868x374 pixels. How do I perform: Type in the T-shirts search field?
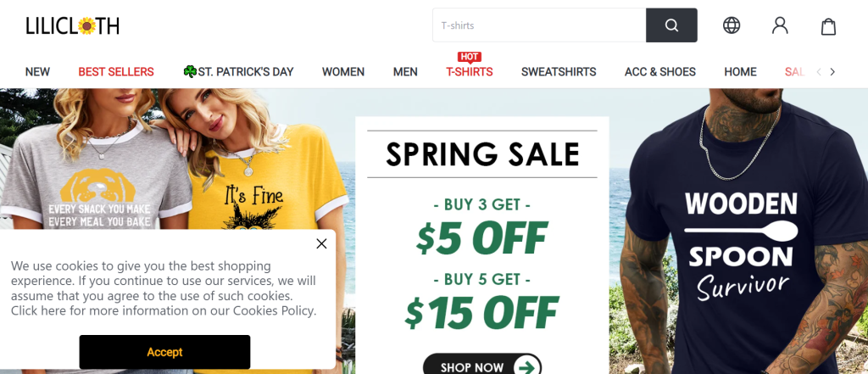coord(539,25)
